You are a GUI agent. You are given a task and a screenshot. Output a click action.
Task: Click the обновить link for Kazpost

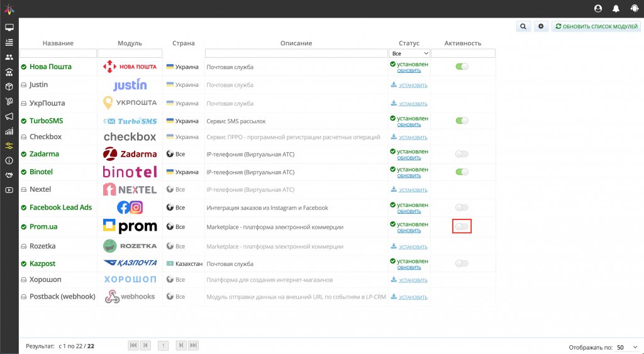click(x=409, y=267)
